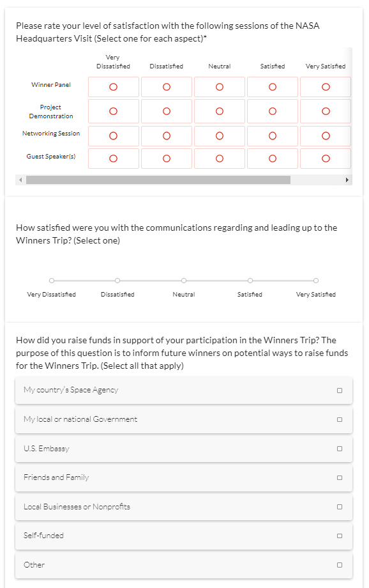Set communications slider to Very Dissatisfied
369x588 pixels.
click(52, 281)
